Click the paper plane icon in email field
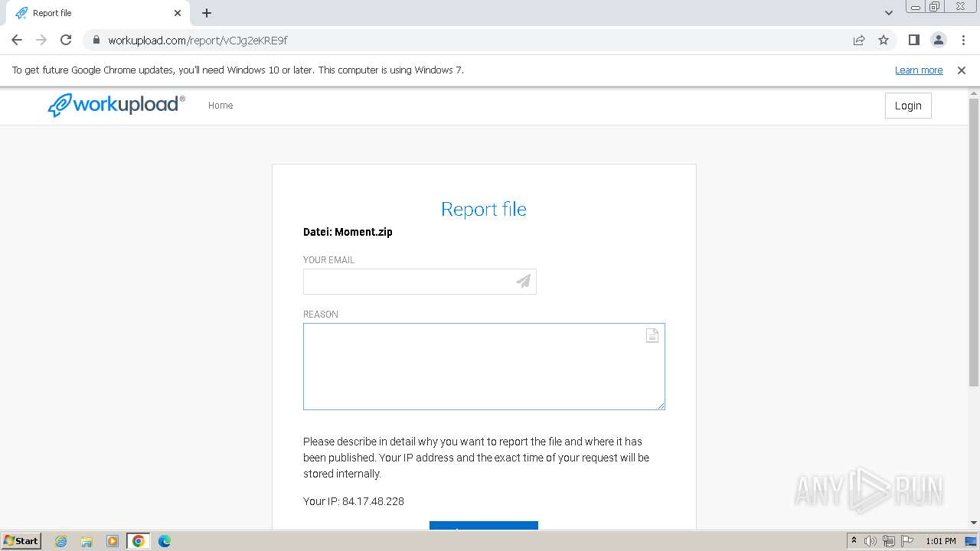This screenshot has height=551, width=980. coord(524,282)
